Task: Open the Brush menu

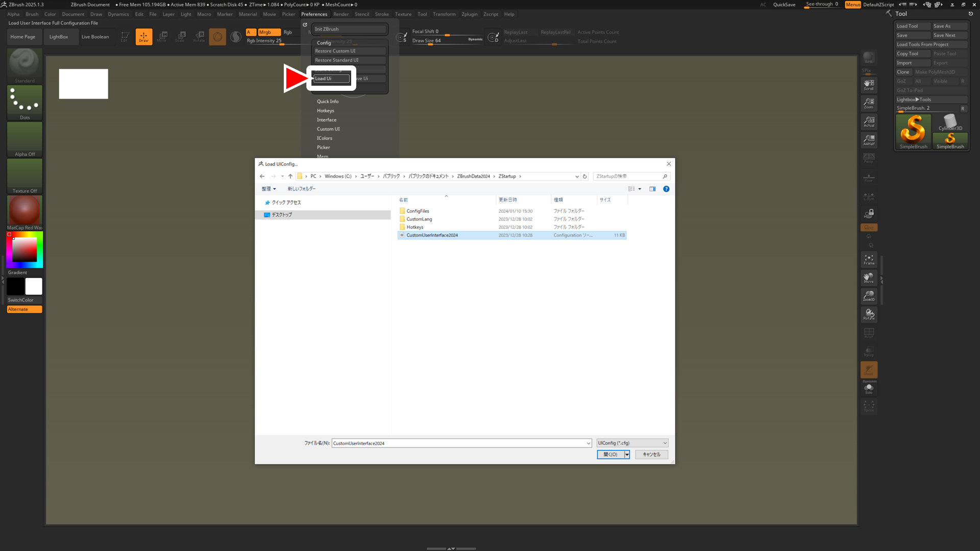Action: click(x=32, y=14)
